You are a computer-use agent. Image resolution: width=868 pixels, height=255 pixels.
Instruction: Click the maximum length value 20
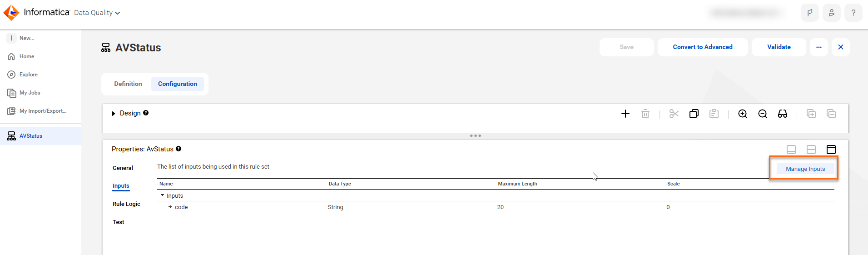tap(500, 207)
